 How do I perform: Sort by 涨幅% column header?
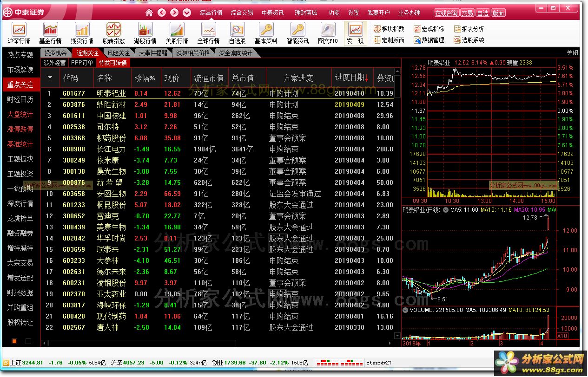coord(145,78)
